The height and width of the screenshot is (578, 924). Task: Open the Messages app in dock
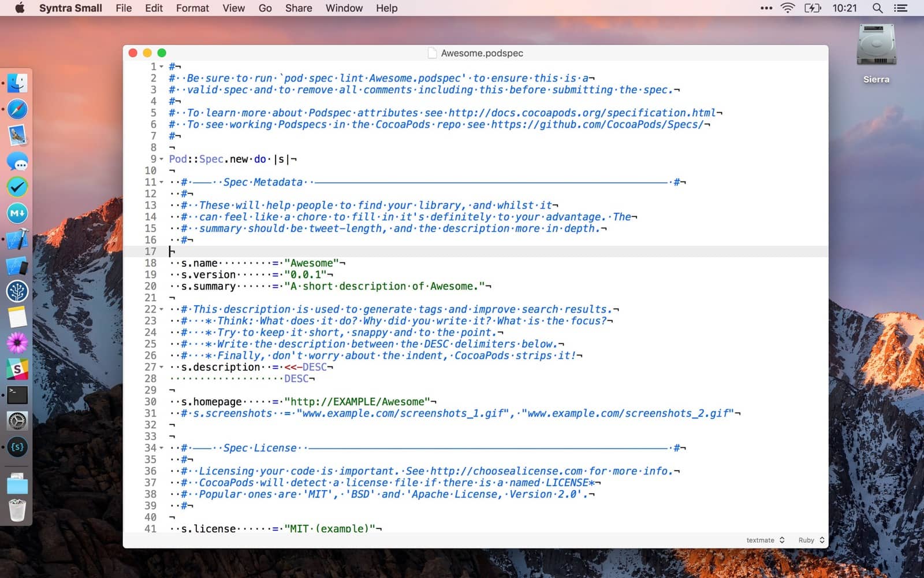point(17,162)
